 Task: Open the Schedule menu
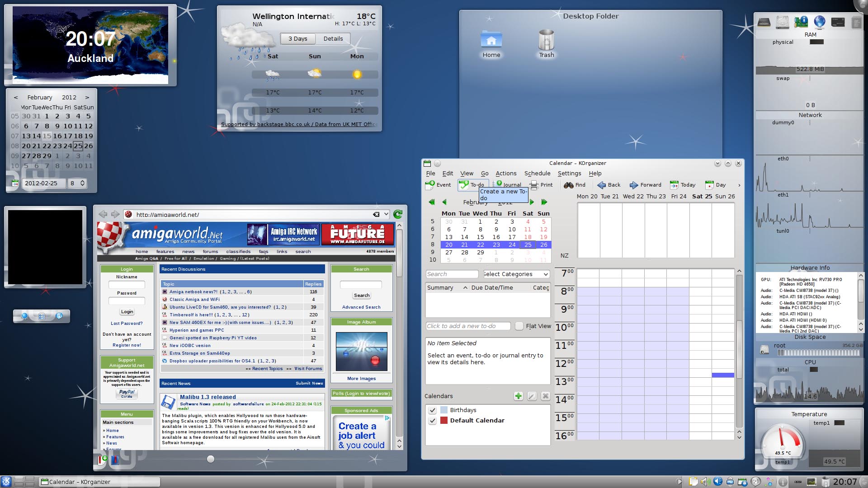click(x=537, y=174)
